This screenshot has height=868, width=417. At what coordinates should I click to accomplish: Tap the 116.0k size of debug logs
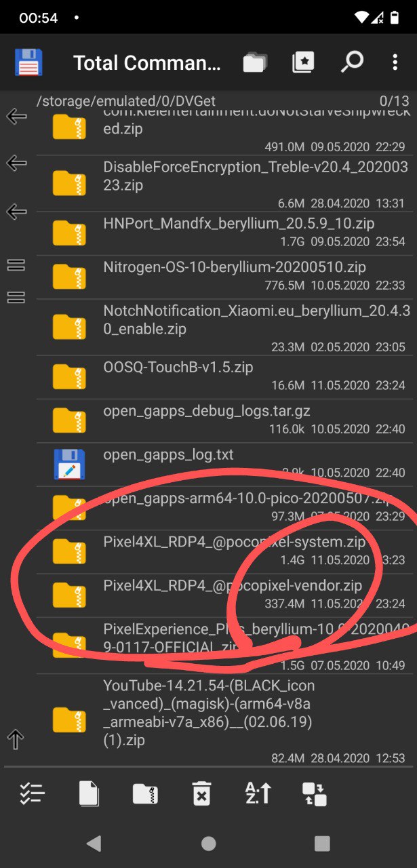(x=287, y=429)
